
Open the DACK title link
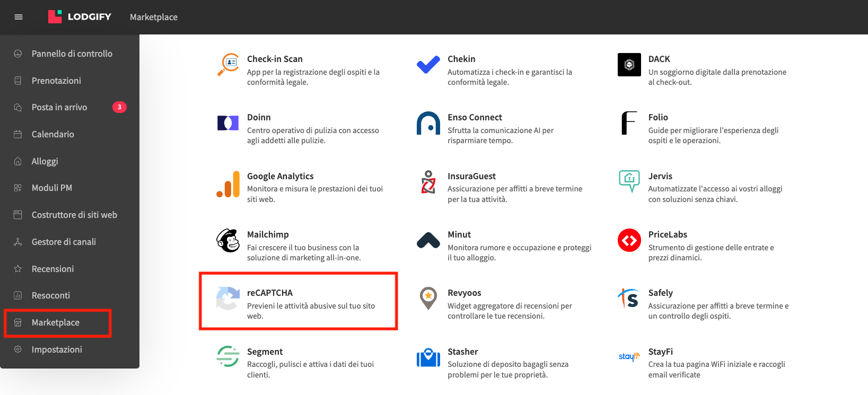(x=659, y=59)
